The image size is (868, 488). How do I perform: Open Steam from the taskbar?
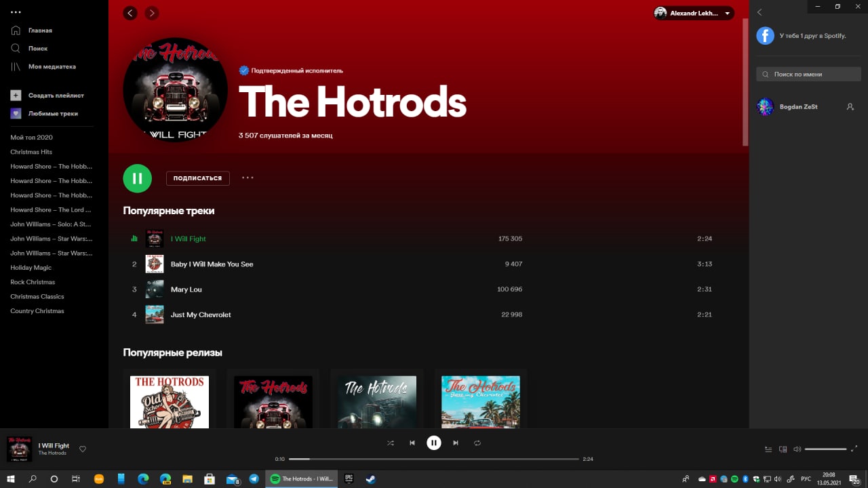(371, 479)
